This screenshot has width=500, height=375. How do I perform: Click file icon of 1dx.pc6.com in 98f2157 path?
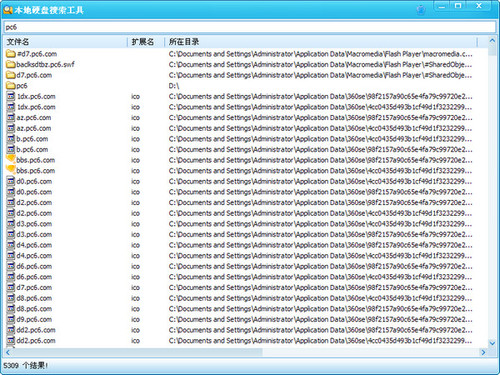click(11, 96)
